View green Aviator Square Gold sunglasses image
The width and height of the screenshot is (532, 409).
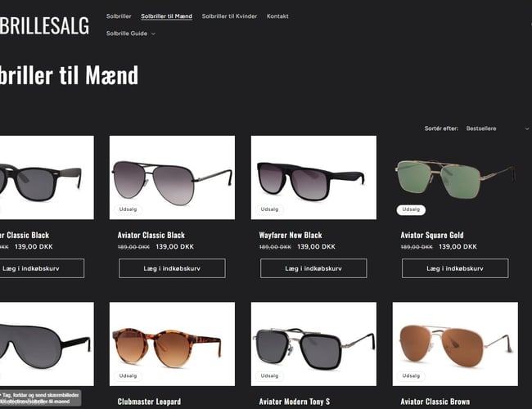455,178
